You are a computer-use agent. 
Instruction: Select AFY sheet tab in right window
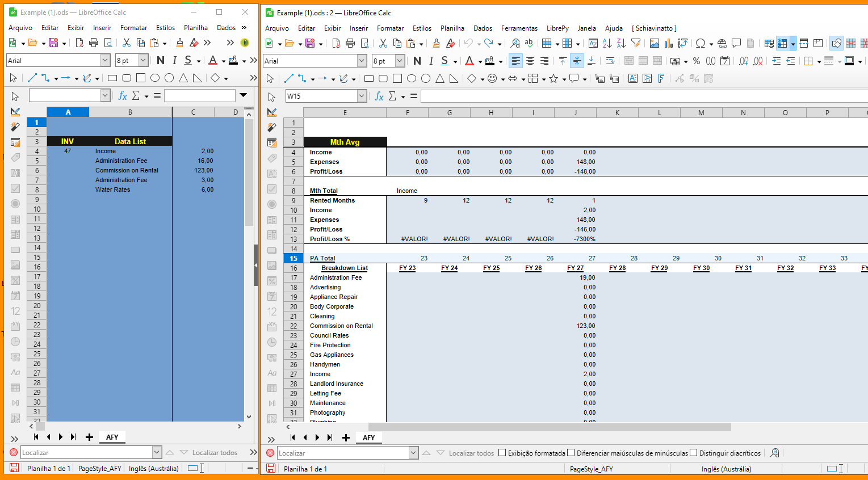pyautogui.click(x=369, y=437)
